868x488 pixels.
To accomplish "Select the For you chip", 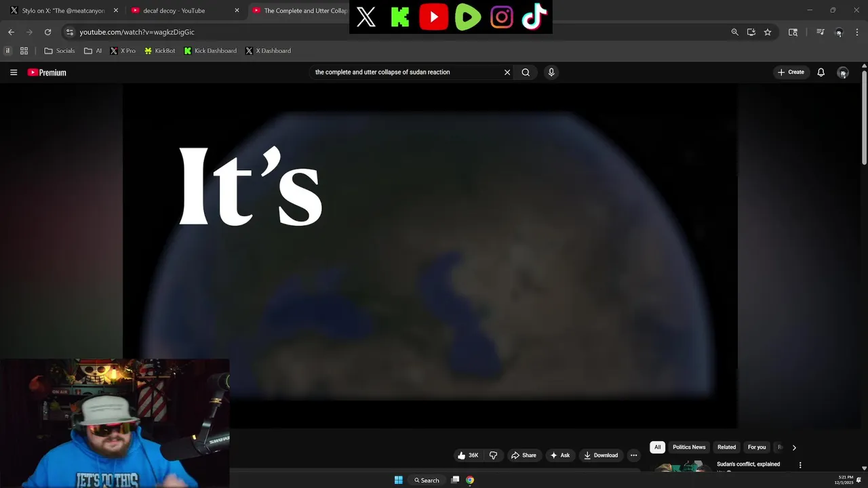I will [x=757, y=447].
